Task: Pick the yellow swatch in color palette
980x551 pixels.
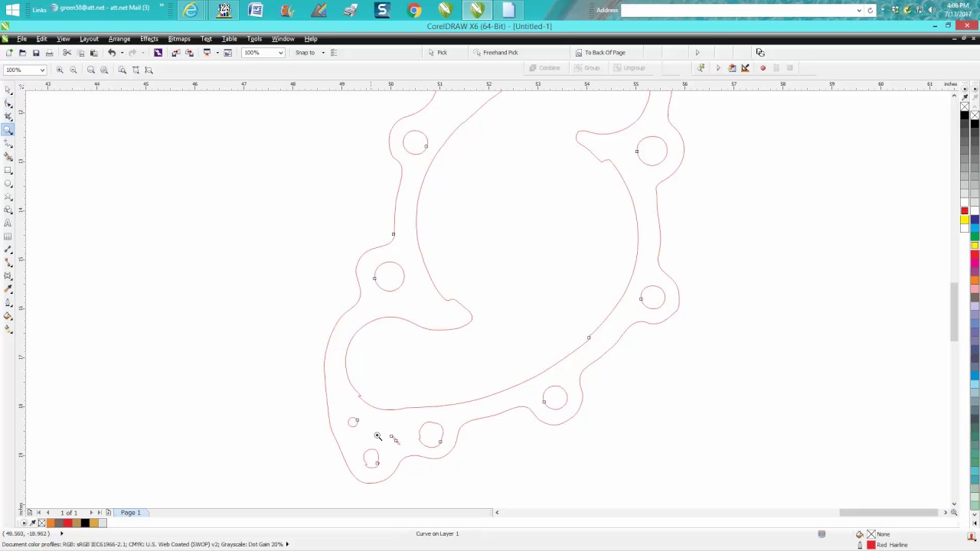Action: 965,220
